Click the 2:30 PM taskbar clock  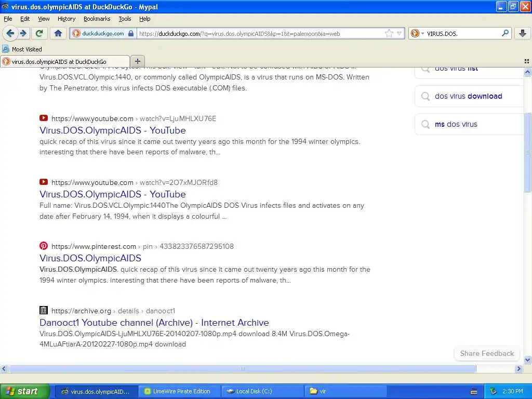[x=512, y=391]
